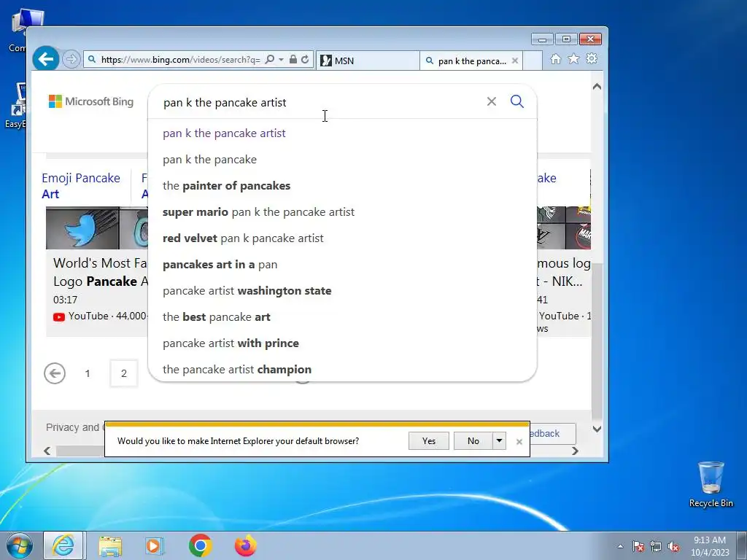
Task: Clear the search box with the X
Action: click(491, 101)
